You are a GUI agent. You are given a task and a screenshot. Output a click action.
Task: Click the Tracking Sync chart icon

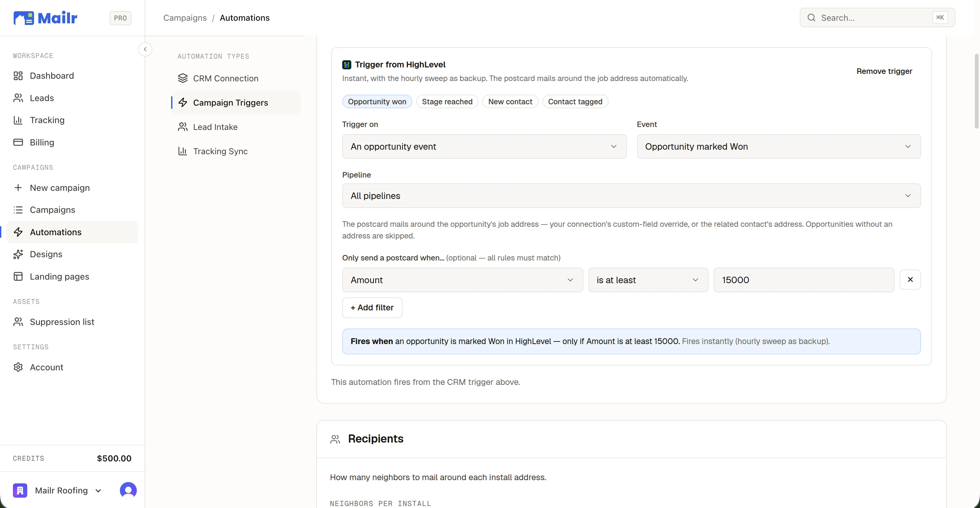[x=182, y=151]
